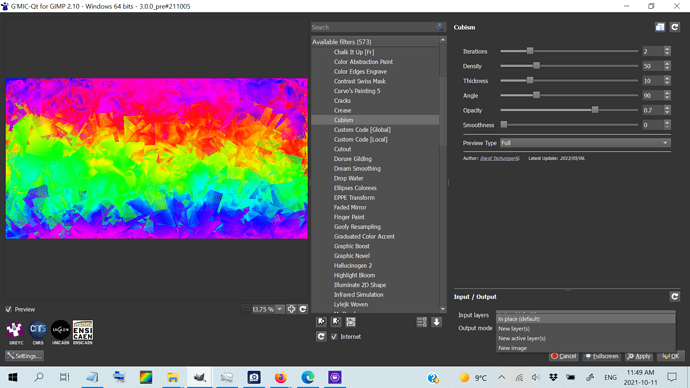The width and height of the screenshot is (690, 388).
Task: Reset Cubism parameters with the refresh icon
Action: 674,27
